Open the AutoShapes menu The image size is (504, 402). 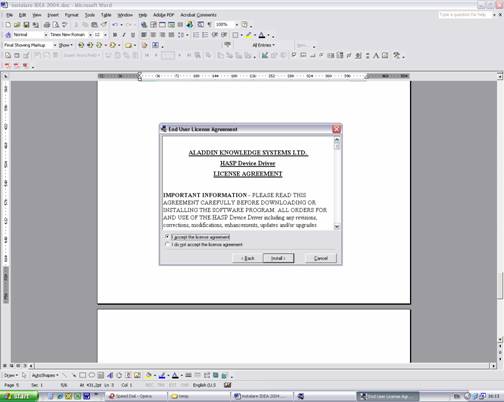tap(45, 375)
